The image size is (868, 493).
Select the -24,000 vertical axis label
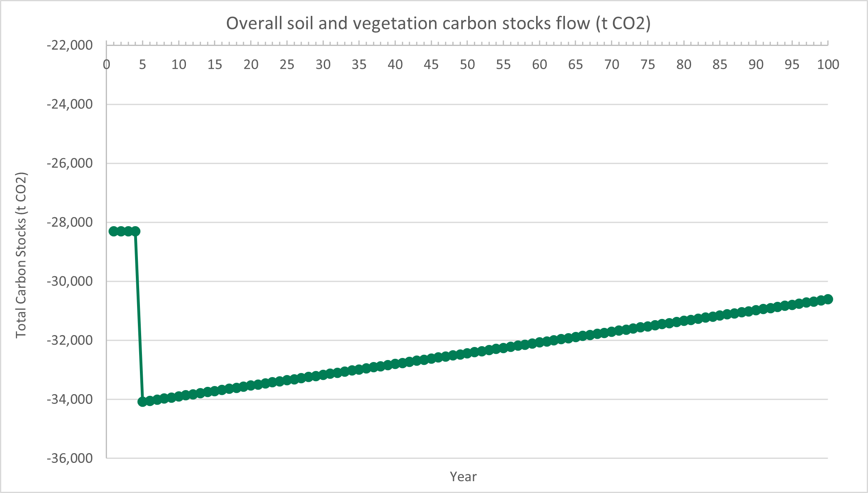[x=70, y=105]
